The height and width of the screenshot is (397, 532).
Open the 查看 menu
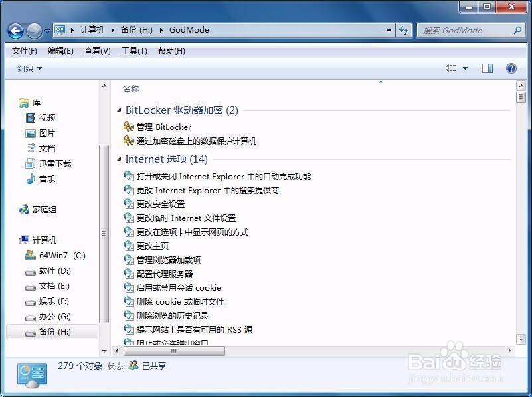97,50
